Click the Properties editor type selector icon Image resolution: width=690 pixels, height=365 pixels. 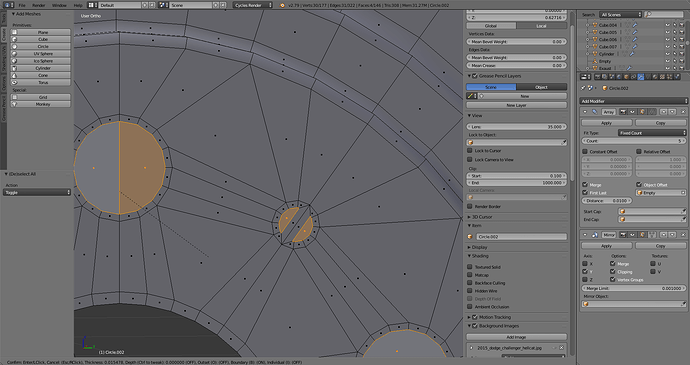[585, 77]
